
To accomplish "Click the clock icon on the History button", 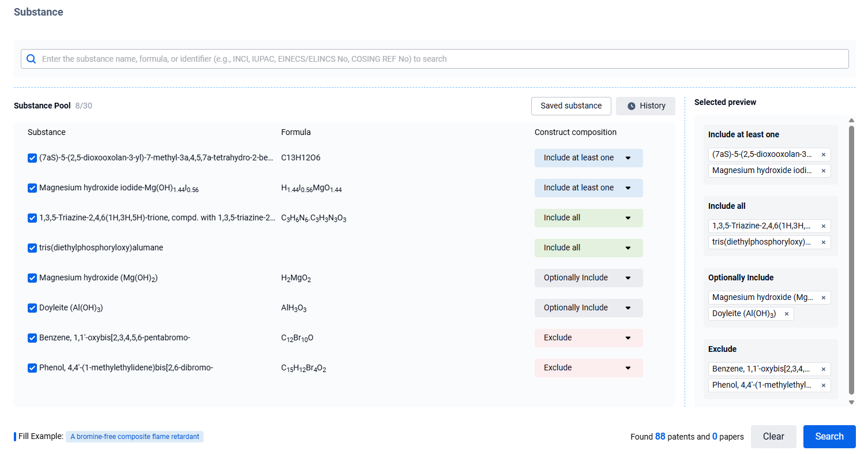I will pos(632,106).
